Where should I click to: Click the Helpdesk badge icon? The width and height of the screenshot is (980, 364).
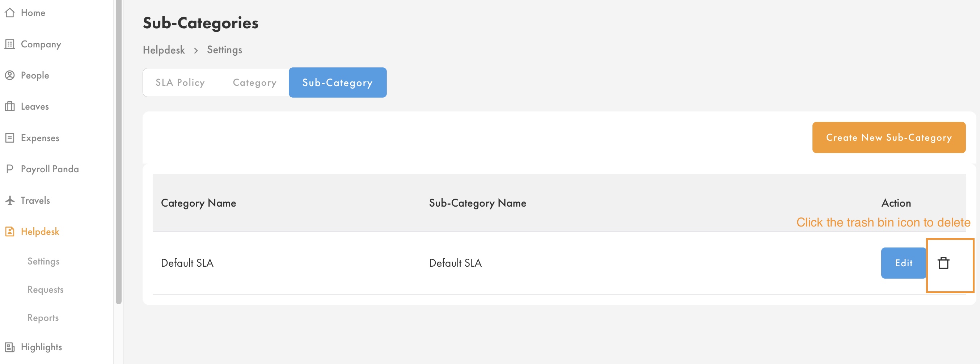click(x=10, y=232)
